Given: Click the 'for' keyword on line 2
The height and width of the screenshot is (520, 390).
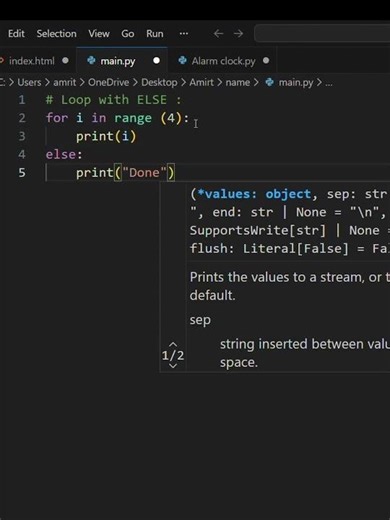Looking at the screenshot, I should (x=57, y=118).
